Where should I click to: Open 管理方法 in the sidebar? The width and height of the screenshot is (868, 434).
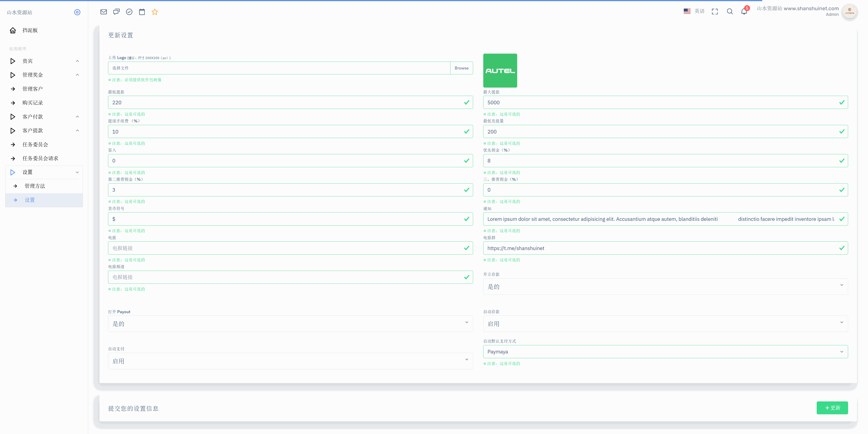pyautogui.click(x=35, y=186)
